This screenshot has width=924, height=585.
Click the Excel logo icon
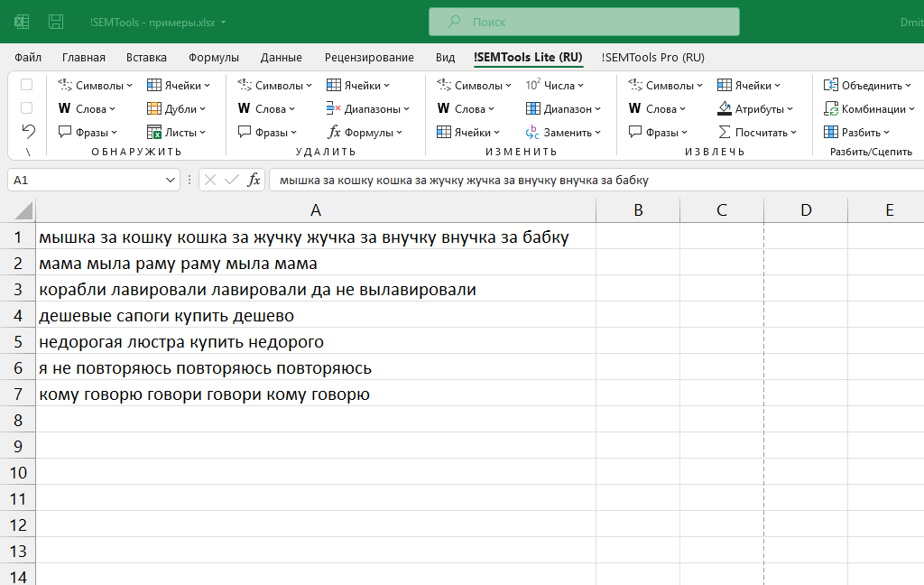tap(22, 22)
